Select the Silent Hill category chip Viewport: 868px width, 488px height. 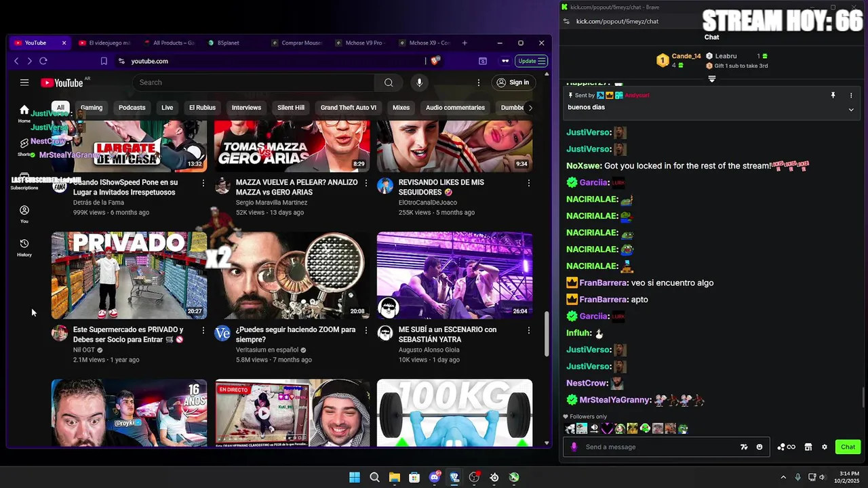click(291, 108)
